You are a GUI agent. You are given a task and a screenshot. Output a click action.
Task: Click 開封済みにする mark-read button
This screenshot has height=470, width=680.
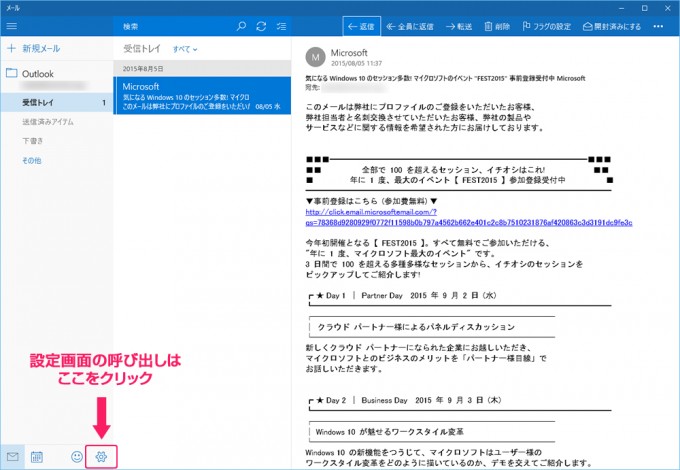pyautogui.click(x=612, y=26)
